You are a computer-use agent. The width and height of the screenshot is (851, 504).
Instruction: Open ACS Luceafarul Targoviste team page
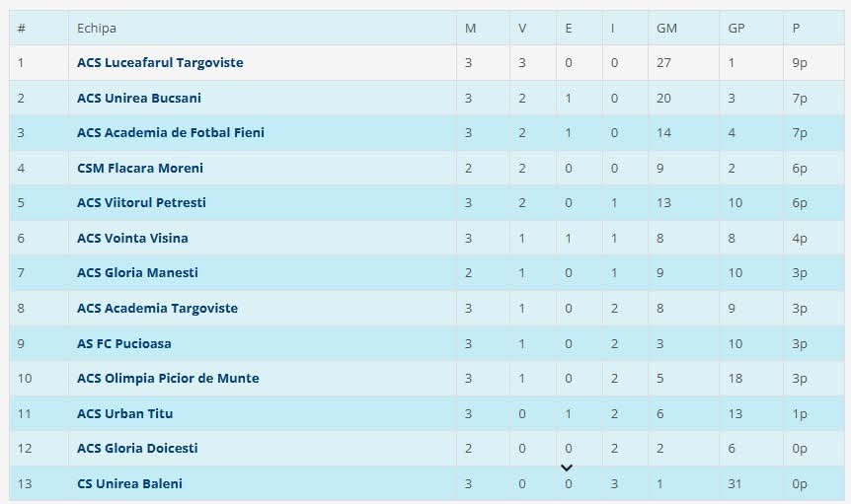(x=160, y=63)
